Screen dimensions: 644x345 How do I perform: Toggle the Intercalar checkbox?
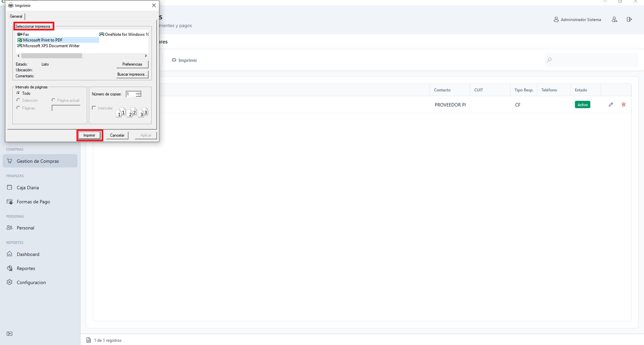[94, 108]
